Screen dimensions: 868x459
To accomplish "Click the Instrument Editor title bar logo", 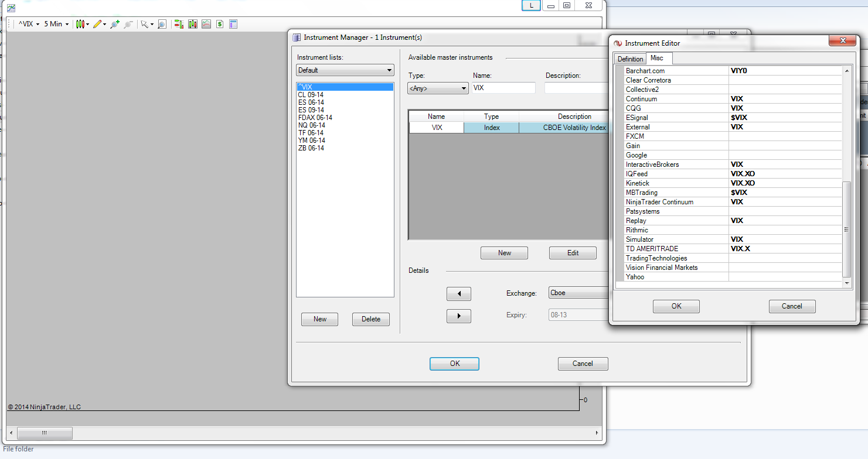I will tap(618, 43).
